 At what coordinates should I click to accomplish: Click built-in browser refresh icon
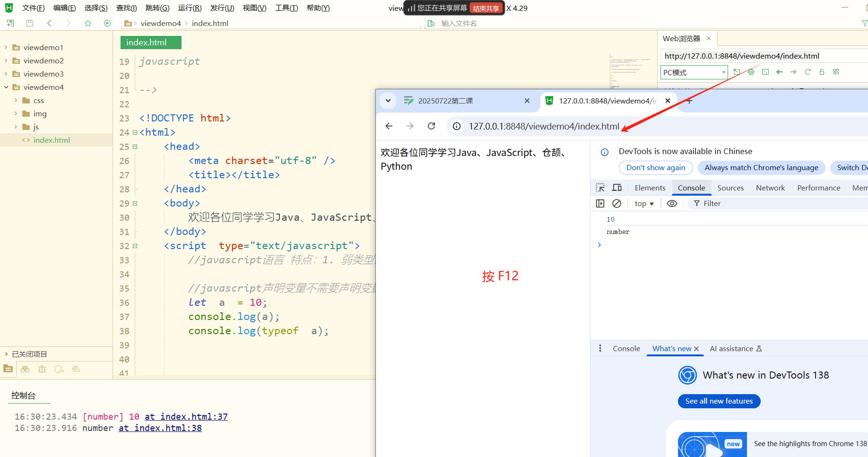tap(808, 72)
